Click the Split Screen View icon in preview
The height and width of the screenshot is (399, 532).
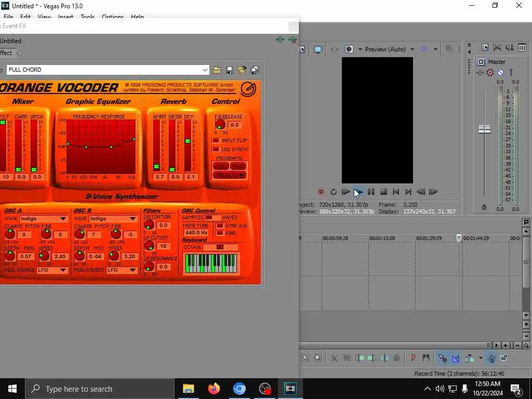pos(349,49)
